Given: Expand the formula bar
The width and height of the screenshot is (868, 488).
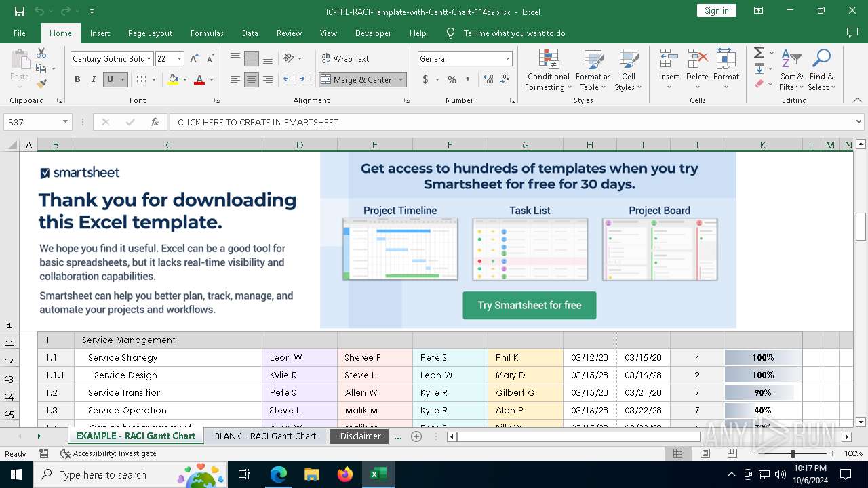Looking at the screenshot, I should point(859,122).
